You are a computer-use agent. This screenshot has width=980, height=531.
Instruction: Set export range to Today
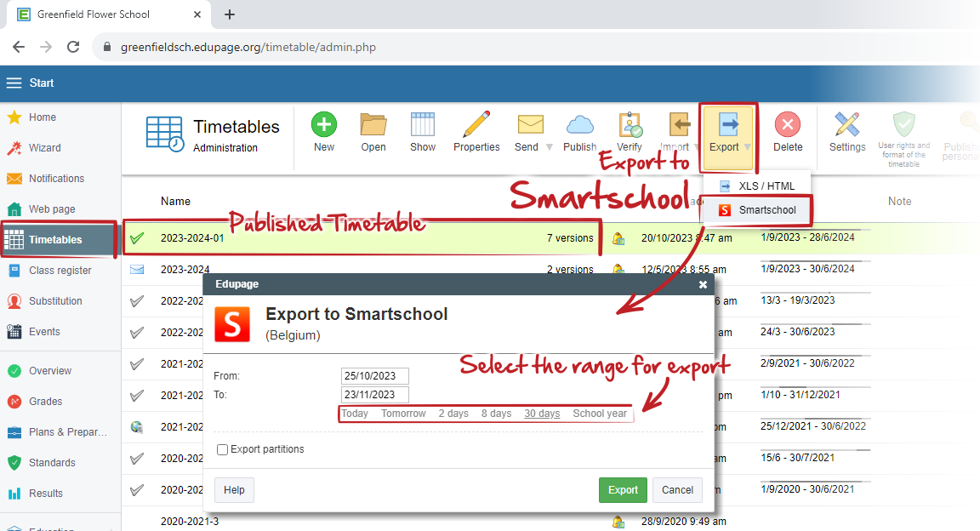tap(355, 414)
